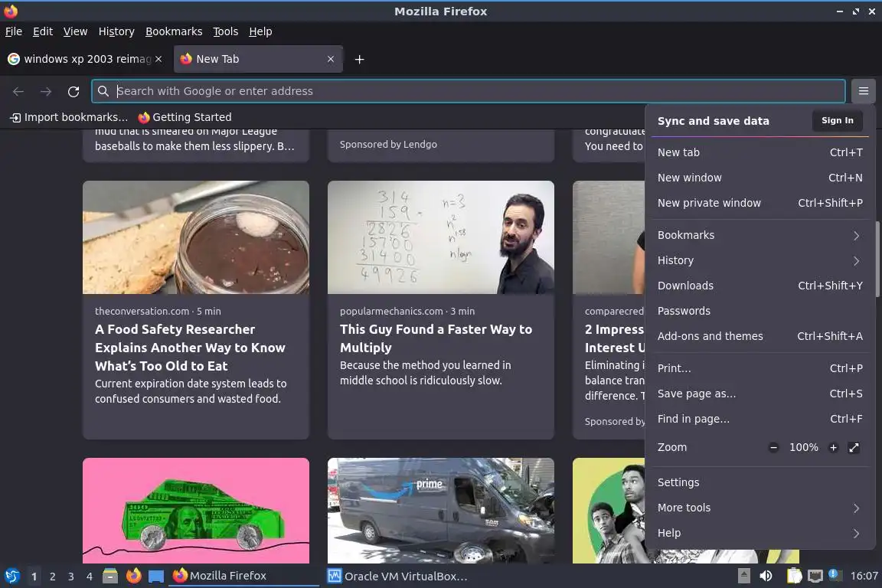Click the Firefox logo in title bar
882x588 pixels.
point(11,11)
